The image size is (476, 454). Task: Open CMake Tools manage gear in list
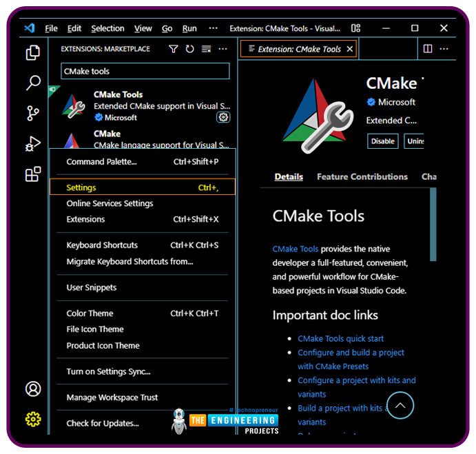223,117
